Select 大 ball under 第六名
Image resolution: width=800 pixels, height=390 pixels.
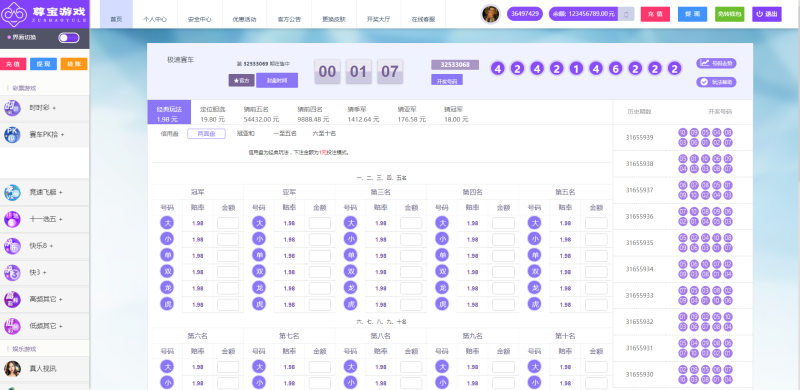click(167, 367)
